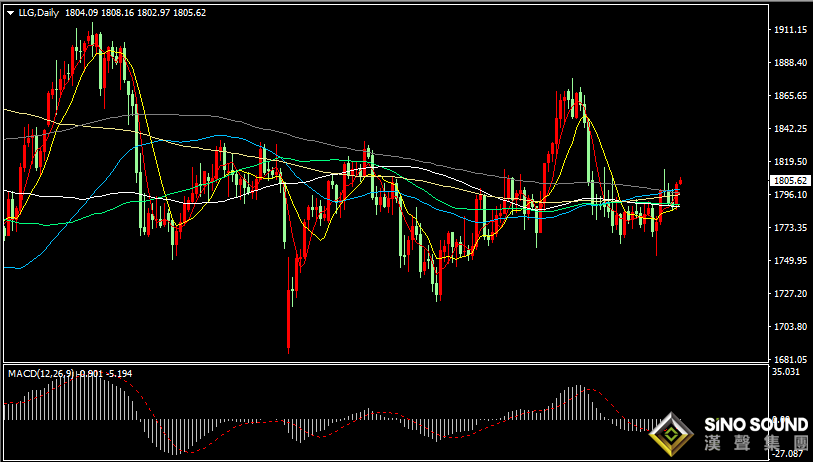This screenshot has width=813, height=462.
Task: Click the OHLC values in the chart header
Action: pyautogui.click(x=120, y=13)
